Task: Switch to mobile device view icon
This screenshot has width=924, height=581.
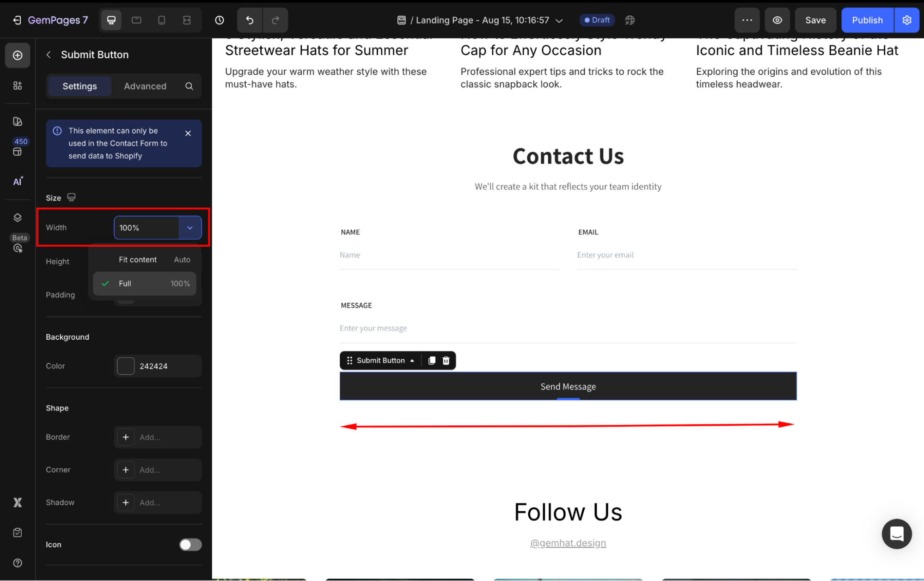Action: [161, 20]
